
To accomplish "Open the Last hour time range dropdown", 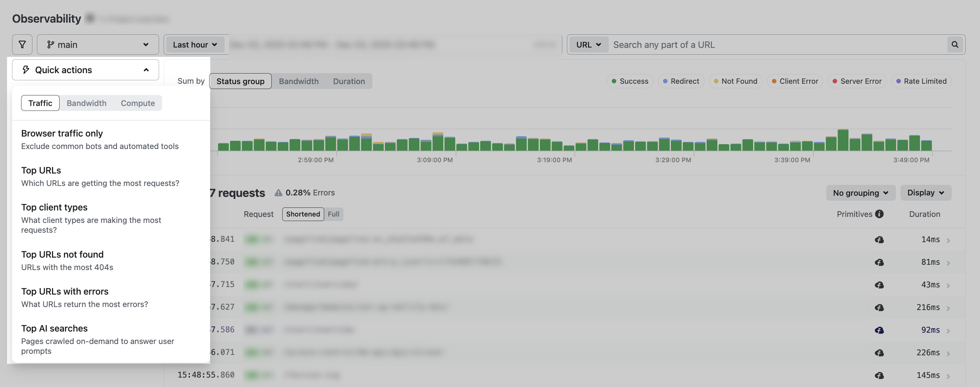I will (194, 44).
